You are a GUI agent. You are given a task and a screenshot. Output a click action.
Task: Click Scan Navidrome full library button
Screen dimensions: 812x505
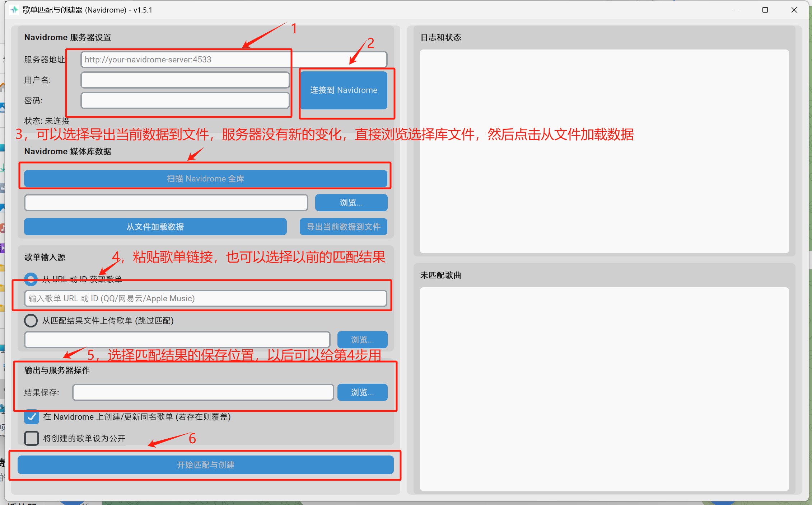tap(205, 179)
